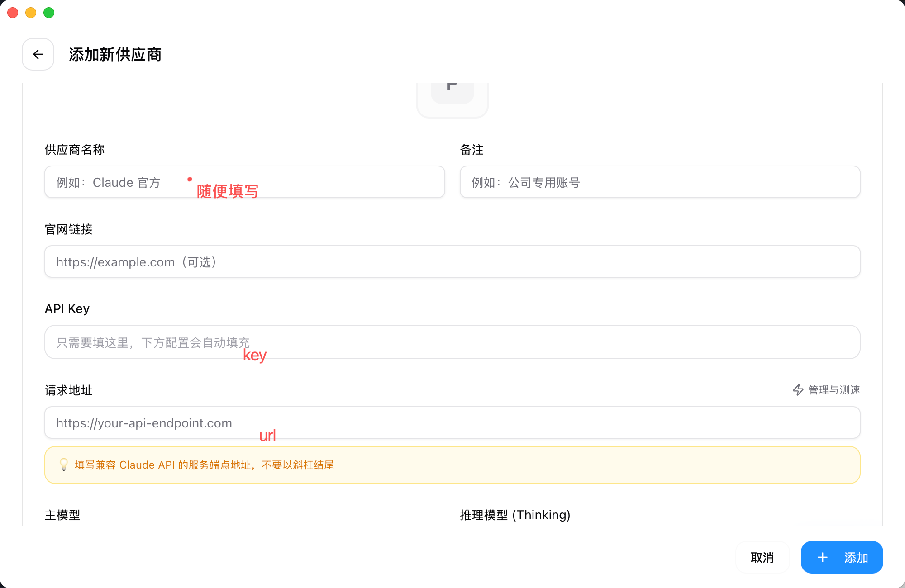The height and width of the screenshot is (588, 905).
Task: Click the blue 添加 button text
Action: coord(856,557)
